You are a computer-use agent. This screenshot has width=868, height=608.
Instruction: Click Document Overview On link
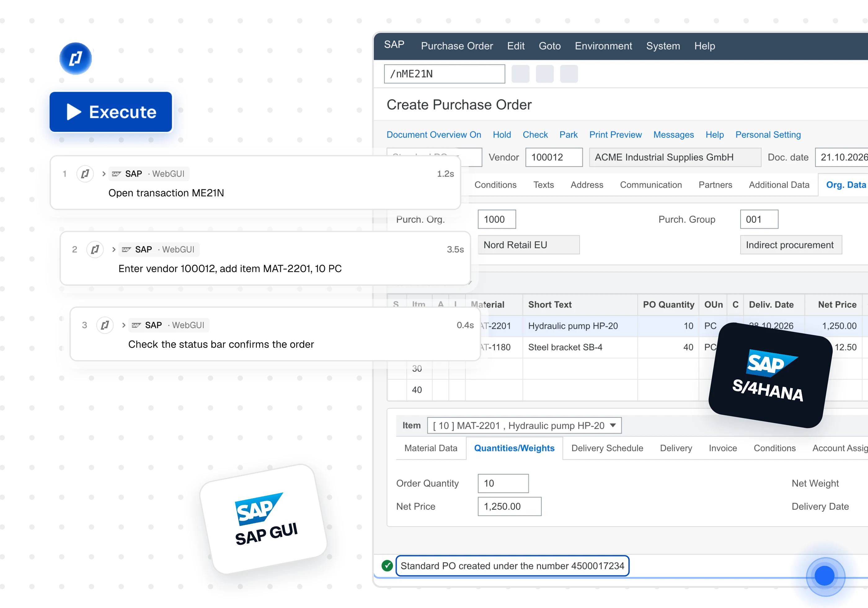click(434, 135)
